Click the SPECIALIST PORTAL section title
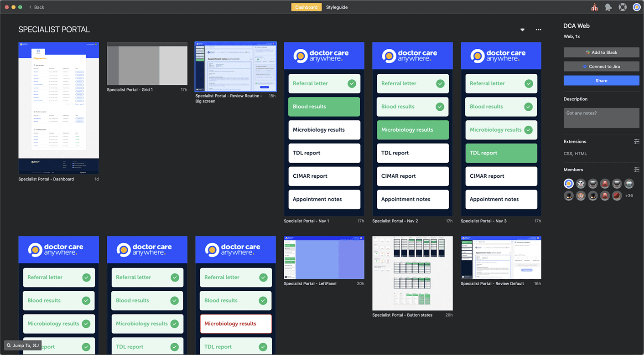644x355 pixels. pyautogui.click(x=54, y=30)
